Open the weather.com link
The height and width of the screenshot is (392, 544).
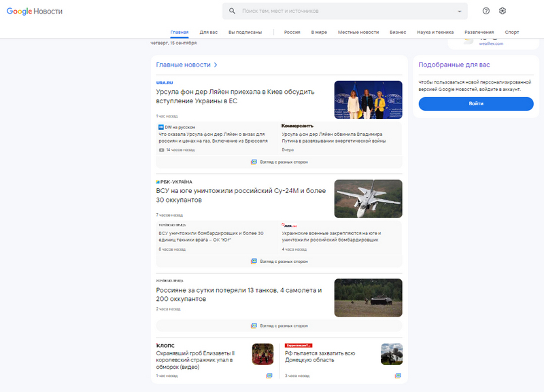(490, 43)
